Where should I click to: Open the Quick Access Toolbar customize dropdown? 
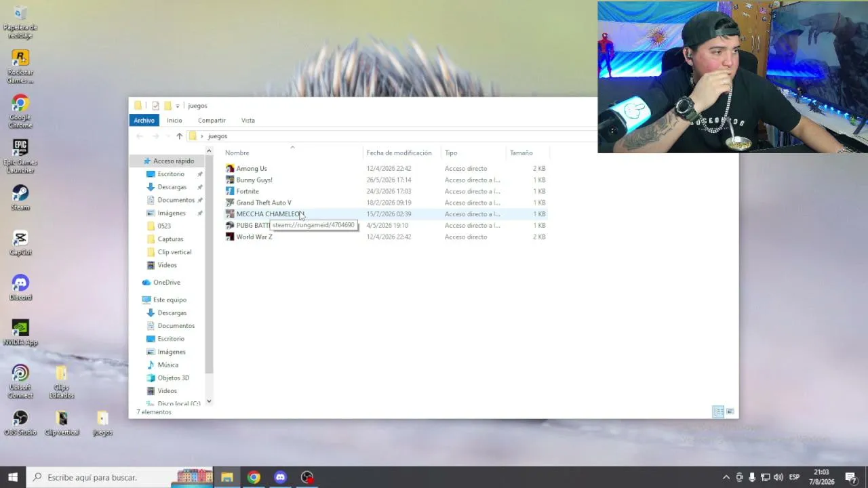[178, 106]
